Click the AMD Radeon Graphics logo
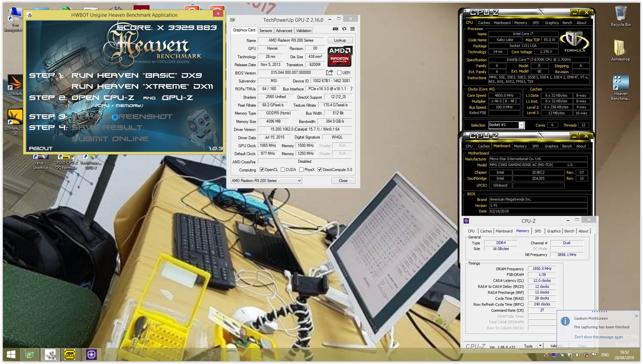Screen dimensions: 643x364 click(x=340, y=56)
